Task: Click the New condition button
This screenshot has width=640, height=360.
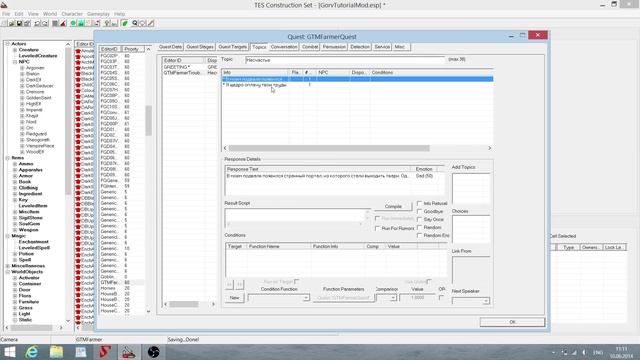Action: [x=234, y=298]
